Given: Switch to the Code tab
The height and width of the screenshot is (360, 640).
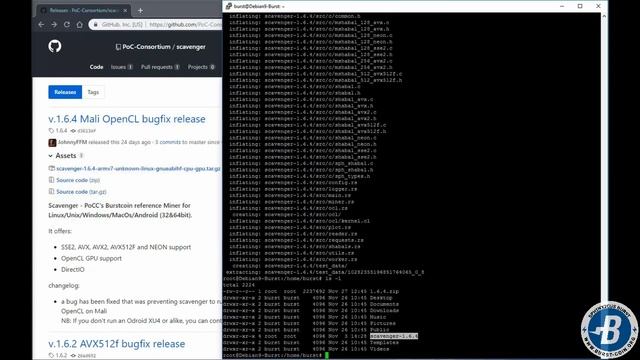Looking at the screenshot, I should [x=96, y=67].
